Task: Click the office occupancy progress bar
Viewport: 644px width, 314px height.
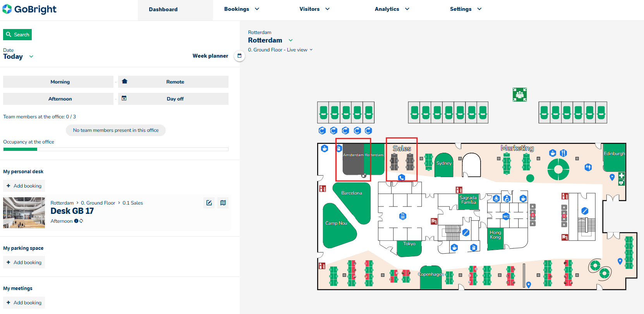Action: (115, 149)
